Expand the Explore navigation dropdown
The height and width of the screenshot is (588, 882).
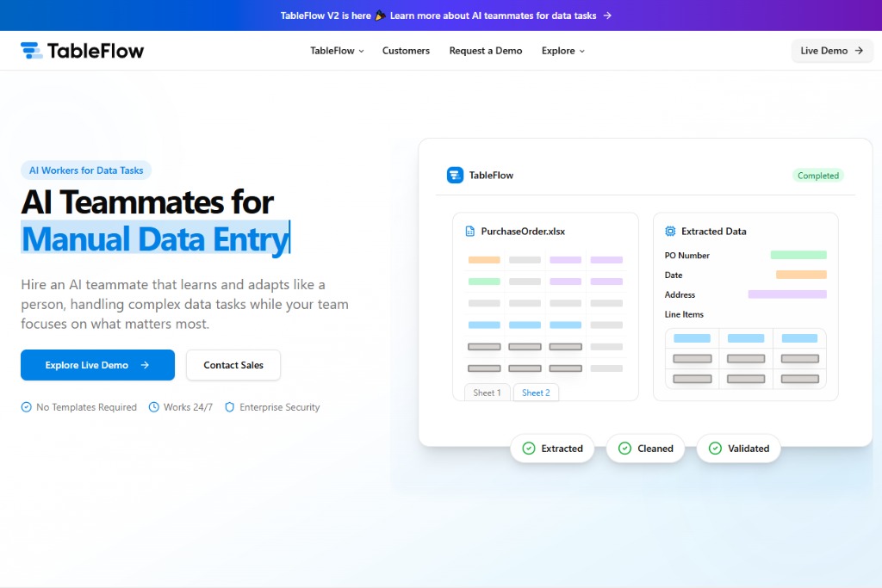pos(562,51)
